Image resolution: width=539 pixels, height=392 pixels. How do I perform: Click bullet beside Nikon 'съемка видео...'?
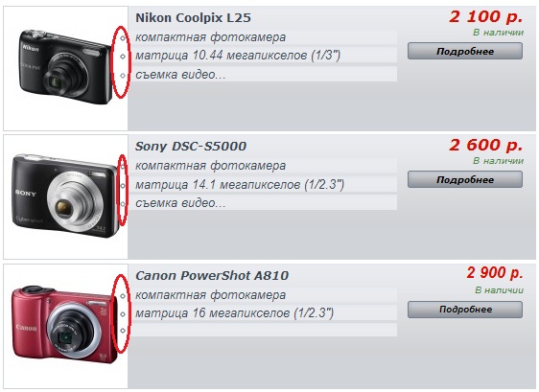coord(123,75)
